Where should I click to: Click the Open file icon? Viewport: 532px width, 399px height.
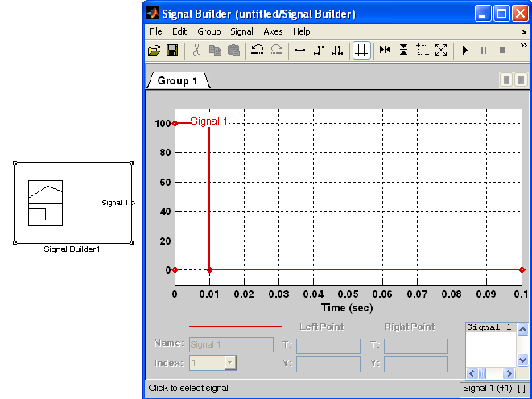pyautogui.click(x=155, y=50)
